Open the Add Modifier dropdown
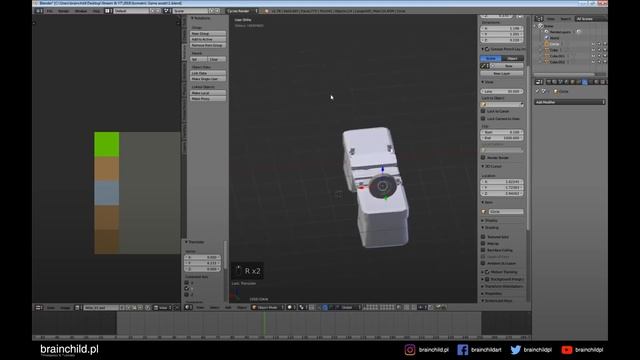The width and height of the screenshot is (640, 360). pyautogui.click(x=570, y=102)
